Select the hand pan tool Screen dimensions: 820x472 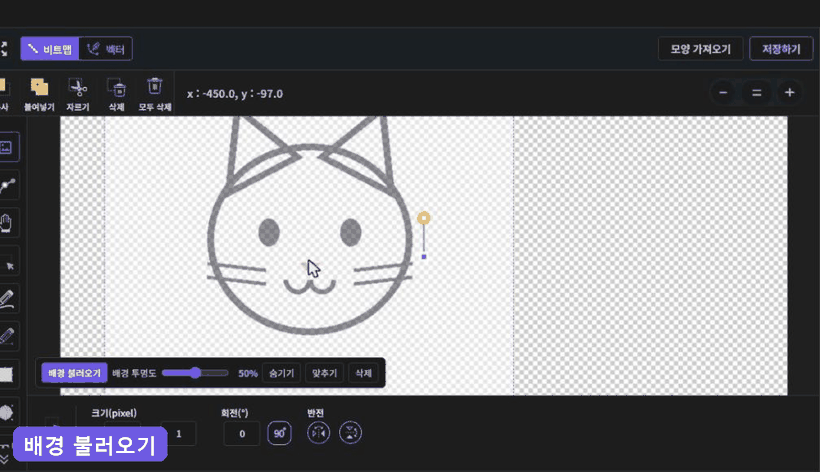point(7,223)
